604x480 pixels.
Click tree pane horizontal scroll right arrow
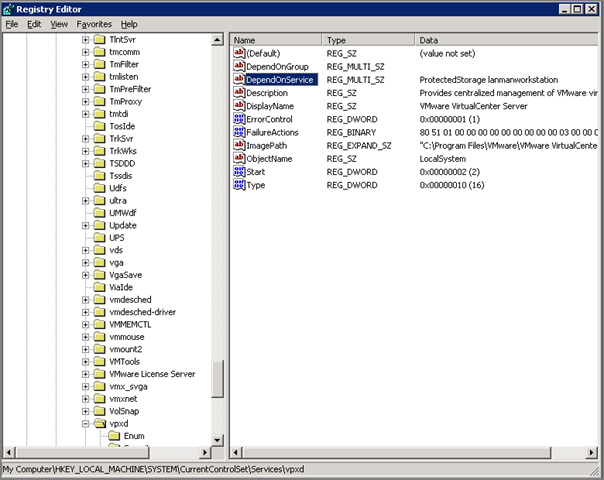[205, 452]
